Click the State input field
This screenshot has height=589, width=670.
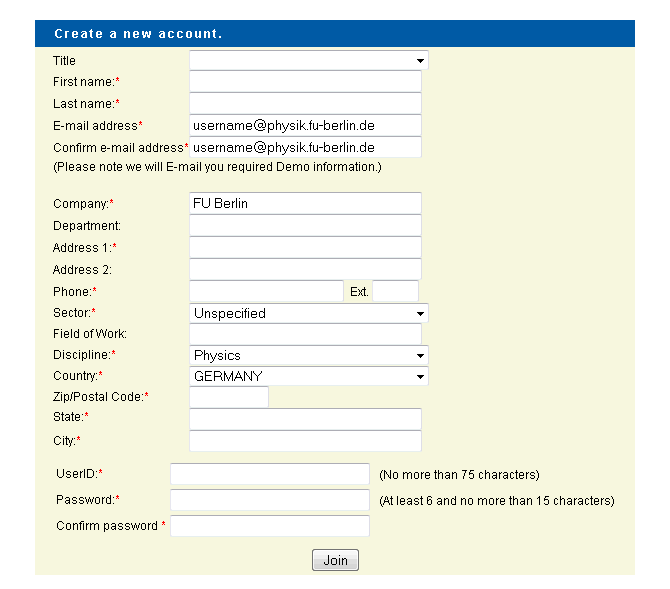click(x=305, y=419)
